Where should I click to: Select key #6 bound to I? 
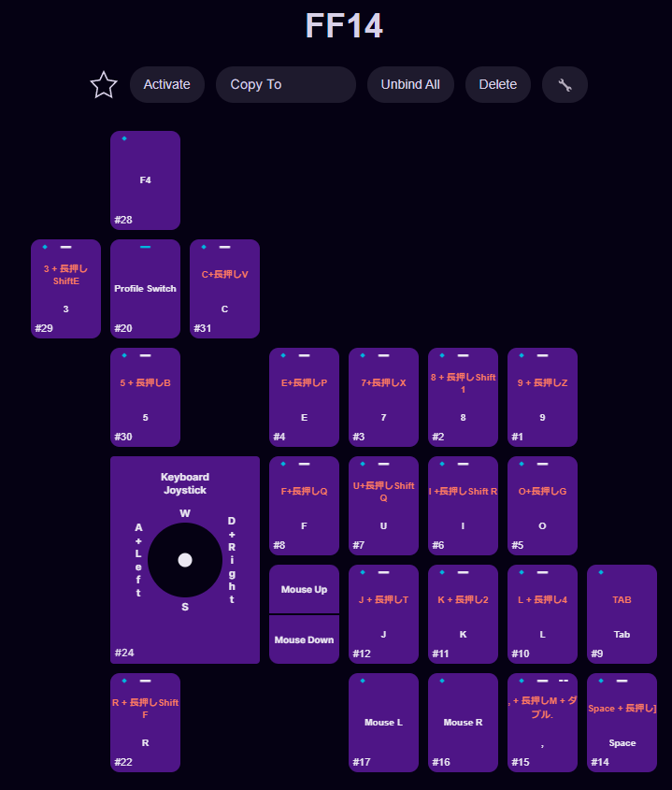pos(463,506)
